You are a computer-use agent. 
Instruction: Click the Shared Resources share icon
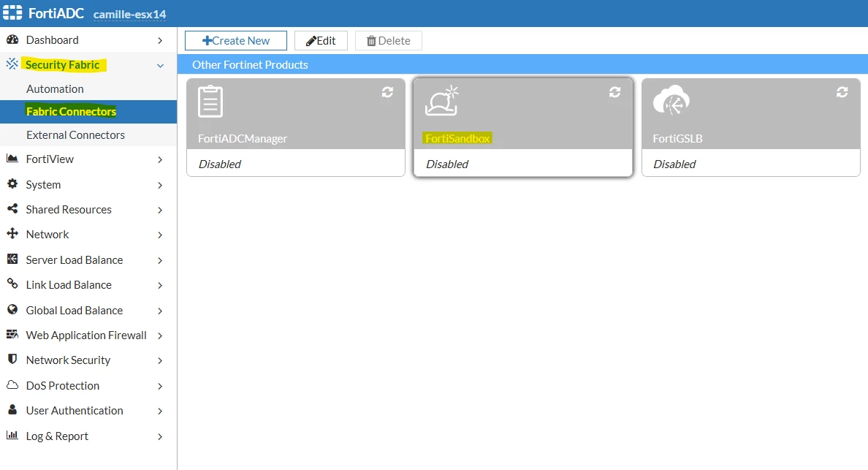pos(12,209)
